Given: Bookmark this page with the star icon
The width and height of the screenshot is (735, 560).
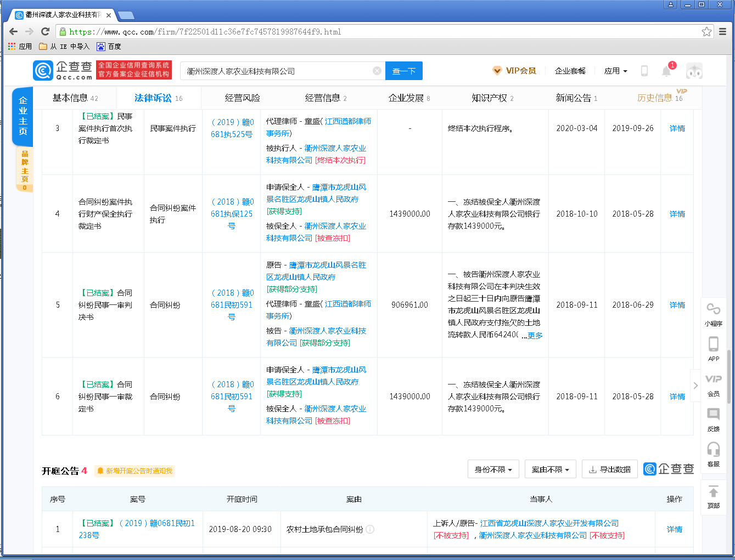Looking at the screenshot, I should coord(706,32).
